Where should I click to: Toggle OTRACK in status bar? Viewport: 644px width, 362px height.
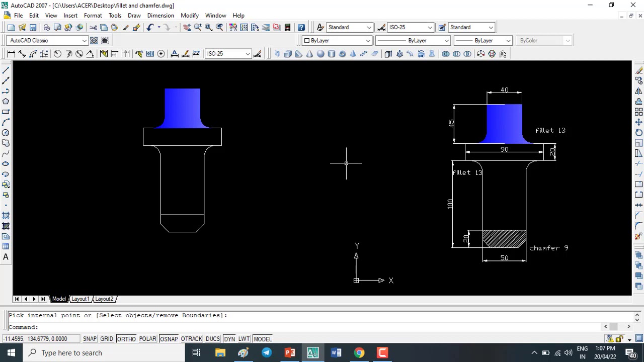(191, 339)
